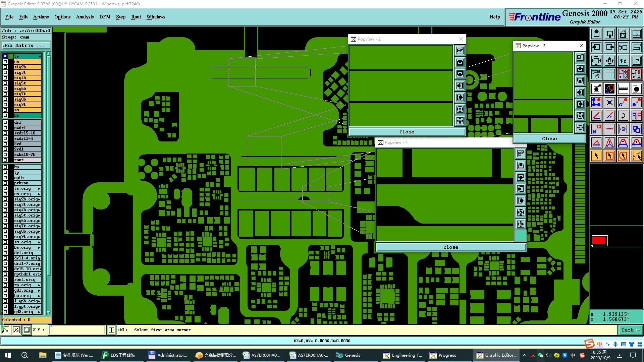
Task: Select the ruler measure tool
Action: 623,89
